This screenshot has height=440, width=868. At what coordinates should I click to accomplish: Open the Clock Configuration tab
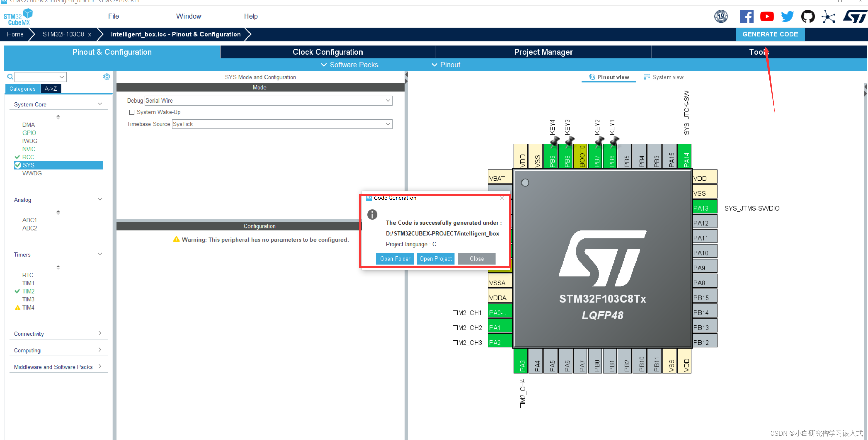point(327,52)
